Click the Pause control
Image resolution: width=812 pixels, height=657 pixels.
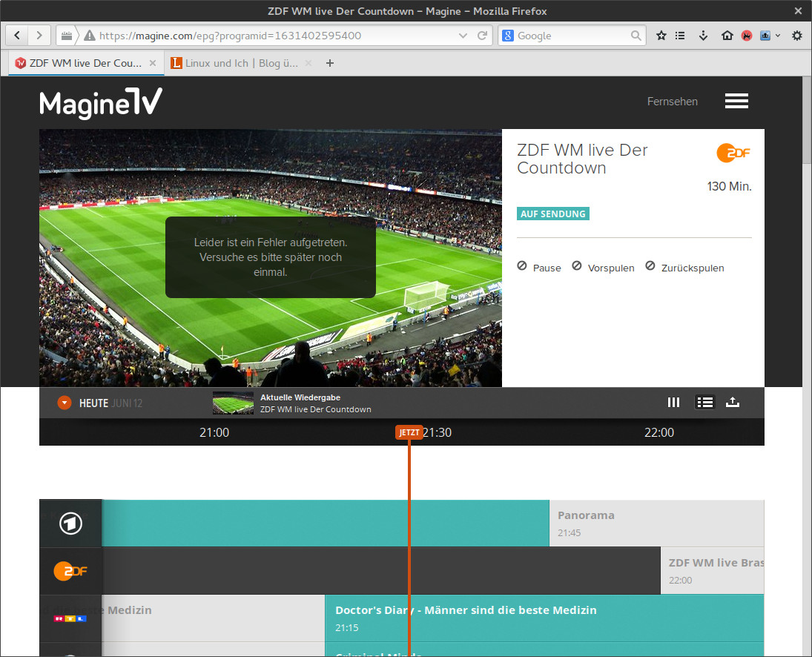(540, 267)
